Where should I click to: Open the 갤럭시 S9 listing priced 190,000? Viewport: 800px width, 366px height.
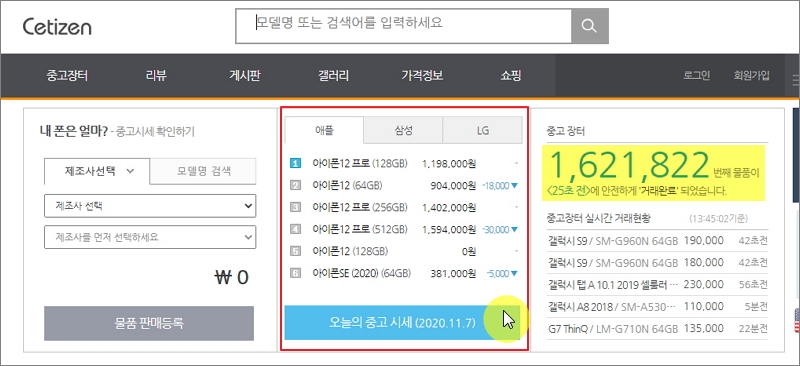657,240
